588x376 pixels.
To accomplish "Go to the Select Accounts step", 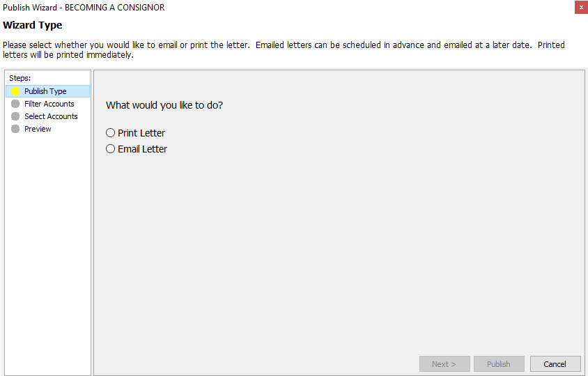I will [51, 116].
